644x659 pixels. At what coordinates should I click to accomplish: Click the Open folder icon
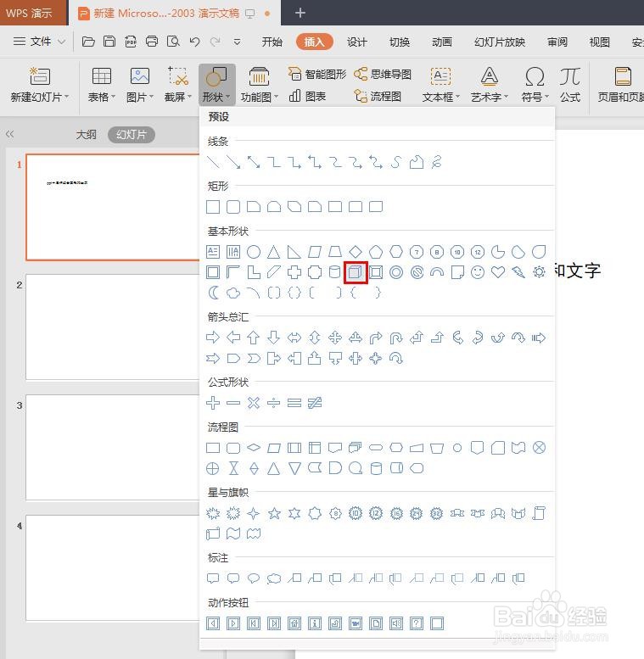(x=88, y=42)
